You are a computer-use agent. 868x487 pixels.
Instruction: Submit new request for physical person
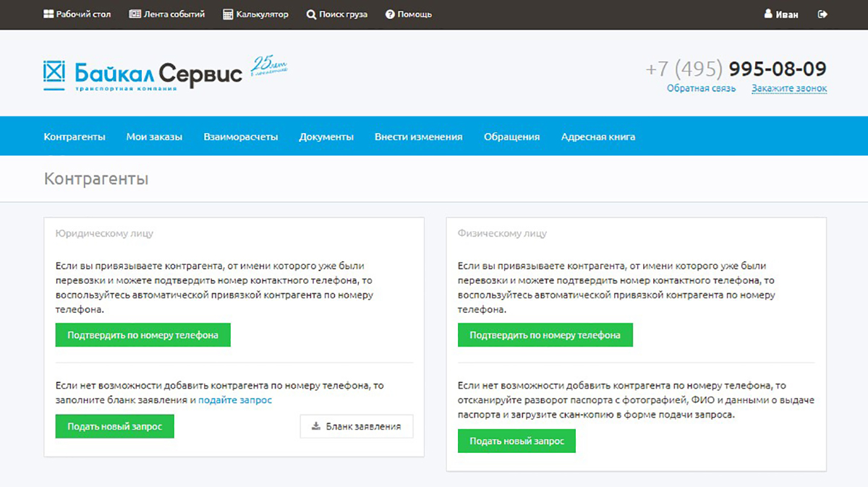coord(516,441)
